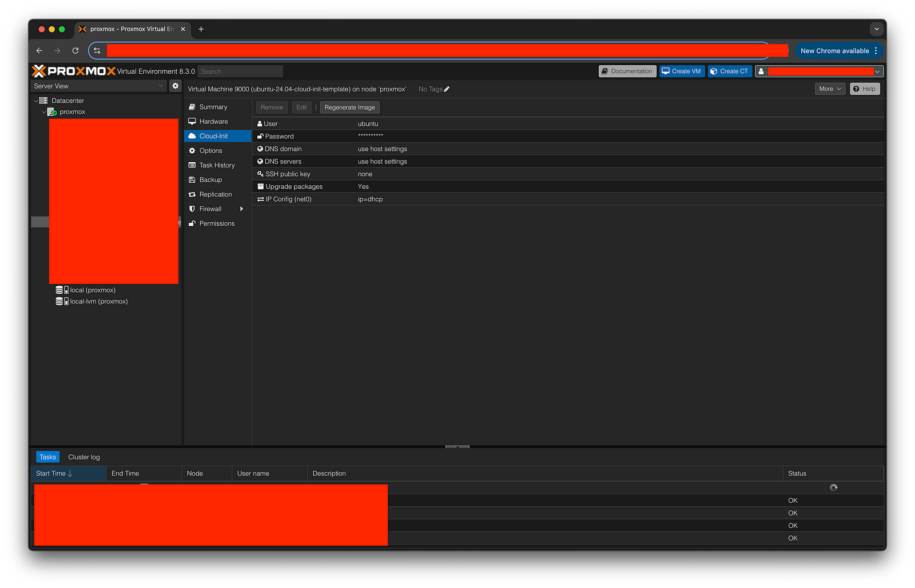Click the pencil icon to edit tags
The image size is (915, 588).
[x=447, y=89]
